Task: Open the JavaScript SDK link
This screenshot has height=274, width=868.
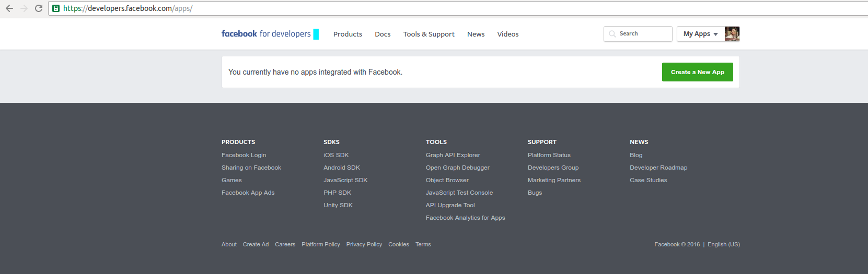Action: (345, 180)
